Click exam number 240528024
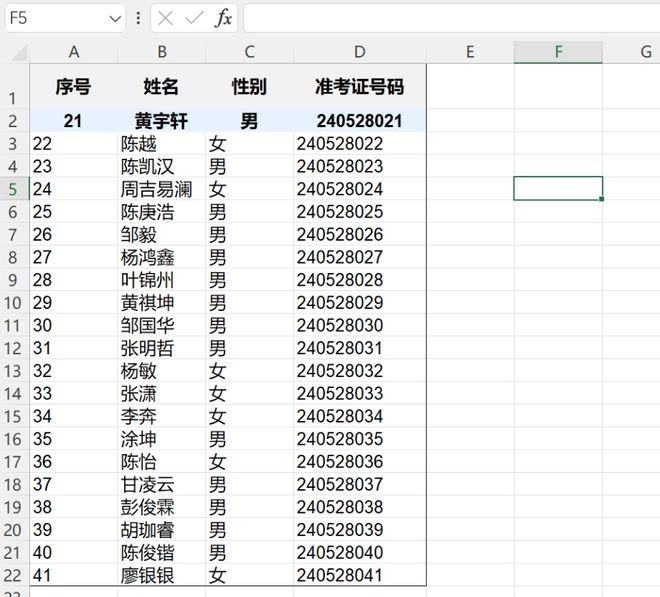Screen dimensions: 660x597 tap(360, 189)
